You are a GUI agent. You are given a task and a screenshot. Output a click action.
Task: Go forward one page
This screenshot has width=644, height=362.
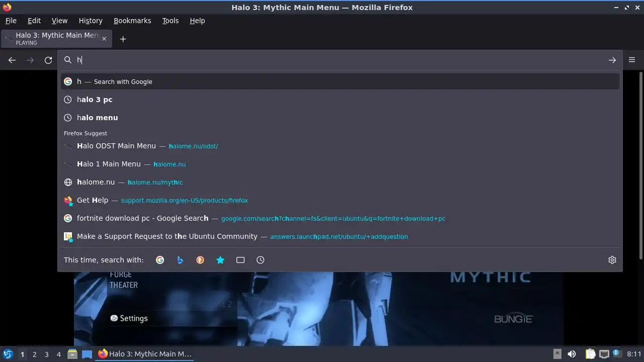[x=30, y=60]
